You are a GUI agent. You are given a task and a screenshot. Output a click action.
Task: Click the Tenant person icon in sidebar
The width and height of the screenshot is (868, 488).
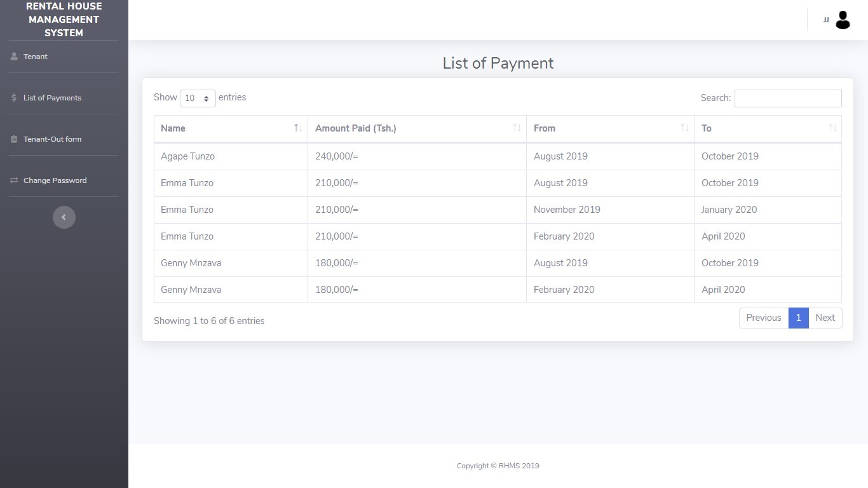(x=14, y=57)
